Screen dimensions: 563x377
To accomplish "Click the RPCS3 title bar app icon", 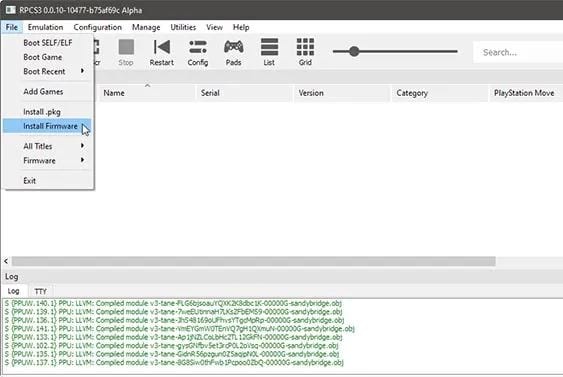I will point(10,10).
